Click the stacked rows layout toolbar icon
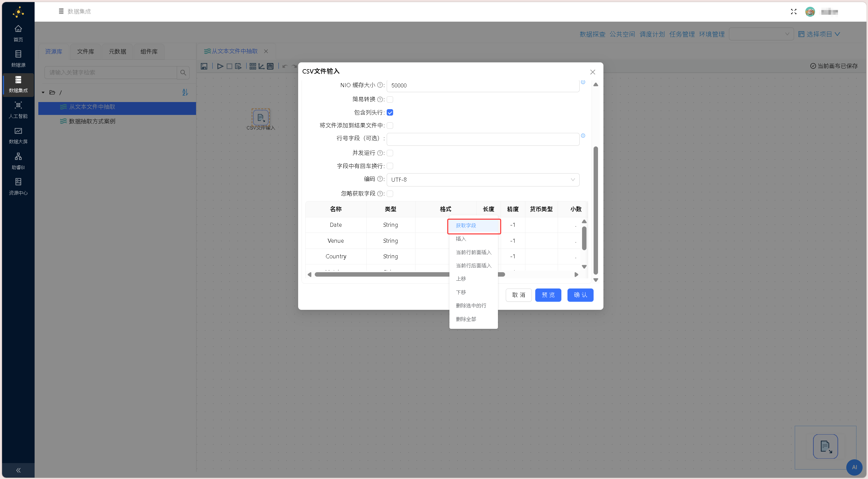The width and height of the screenshot is (868, 479). coord(253,66)
